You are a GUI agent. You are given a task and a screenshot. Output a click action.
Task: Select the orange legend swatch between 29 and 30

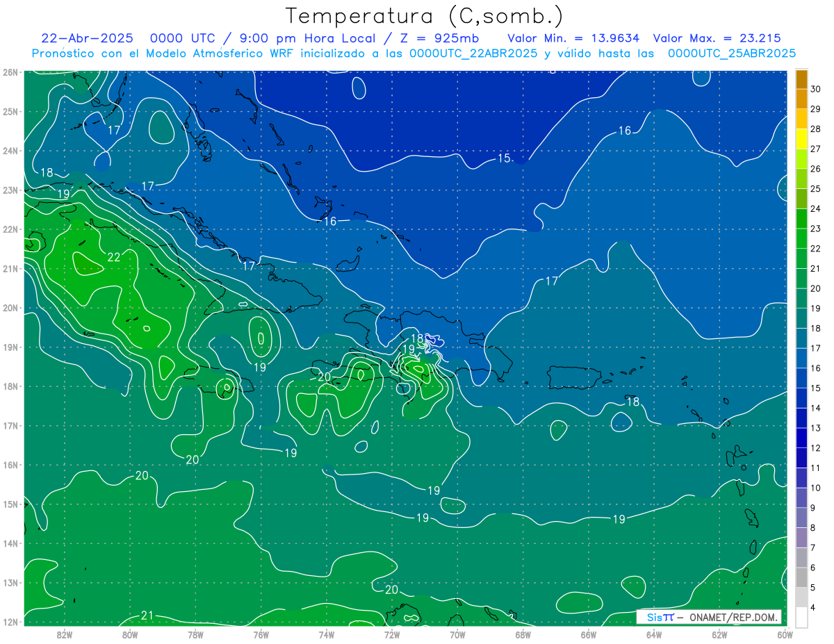pyautogui.click(x=801, y=99)
